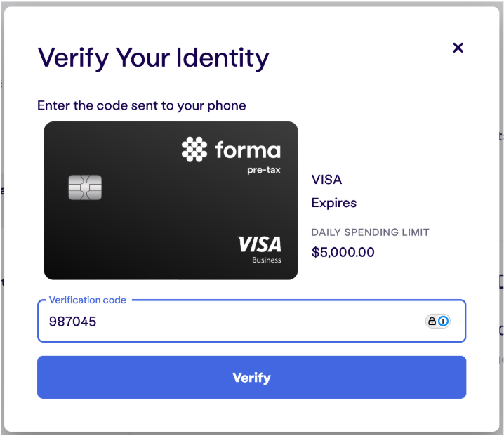Image resolution: width=504 pixels, height=436 pixels.
Task: Click the Business text under VISA logo
Action: click(x=267, y=260)
